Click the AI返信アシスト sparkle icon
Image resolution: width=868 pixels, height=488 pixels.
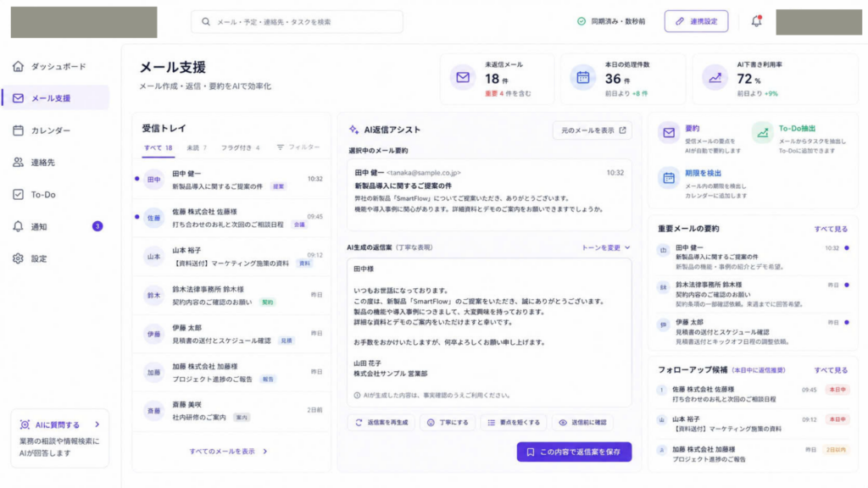coord(353,130)
